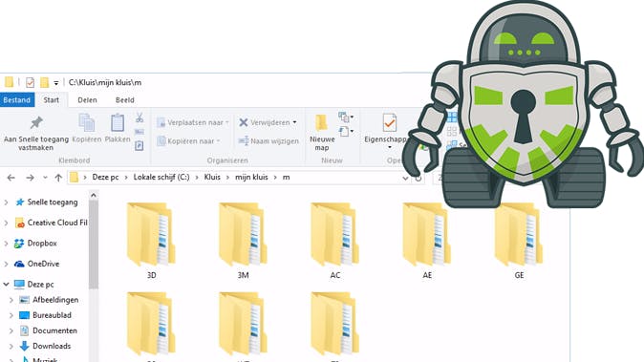Click the Naam wijzigen button
Viewport: 644px width, 362px height.
(268, 140)
